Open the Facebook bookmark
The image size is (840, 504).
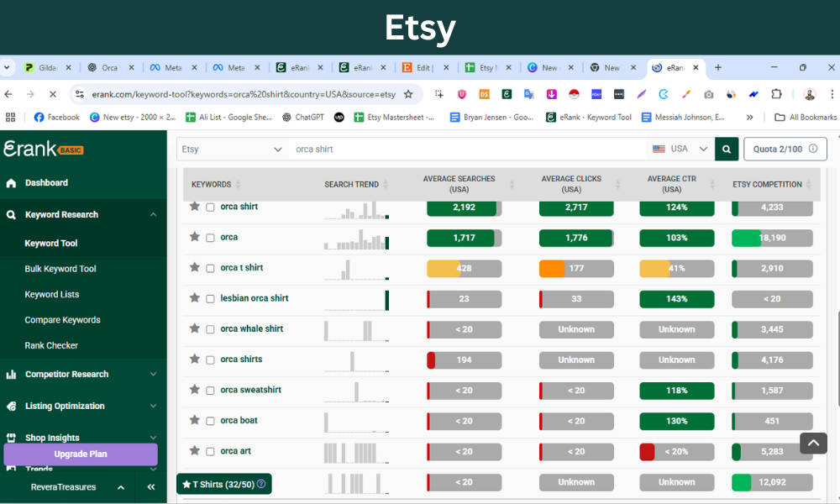click(57, 118)
